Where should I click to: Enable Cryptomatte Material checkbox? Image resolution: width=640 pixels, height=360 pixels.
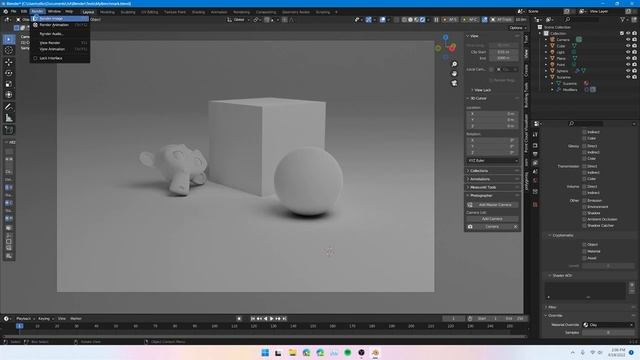click(x=584, y=251)
